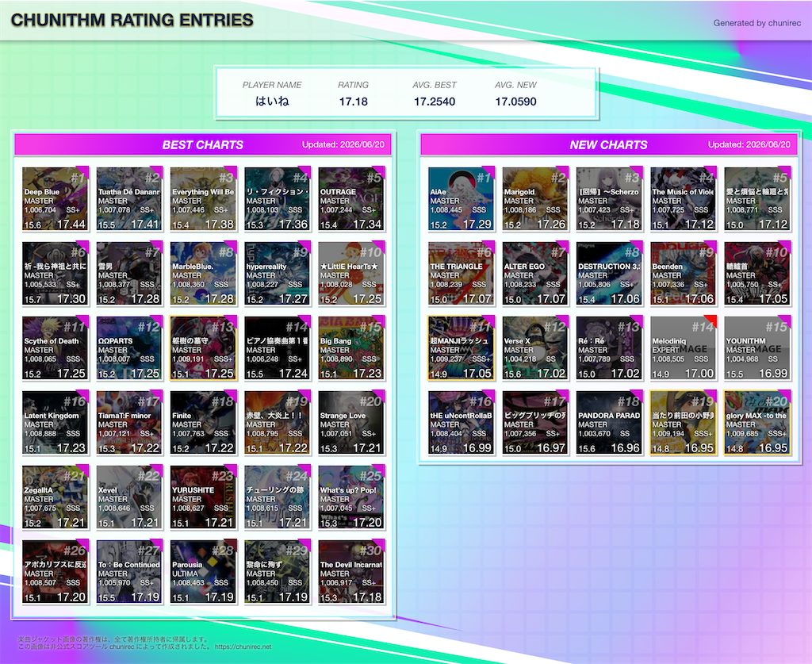Select the Tuatha Dé Danann chart card
The image size is (812, 664).
(x=129, y=199)
